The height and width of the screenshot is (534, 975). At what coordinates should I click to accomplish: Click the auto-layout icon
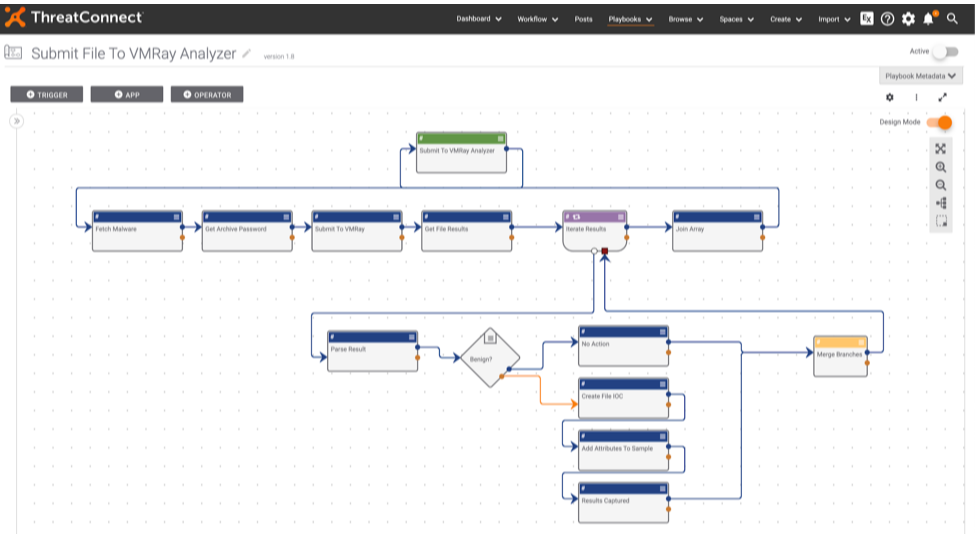coord(941,203)
